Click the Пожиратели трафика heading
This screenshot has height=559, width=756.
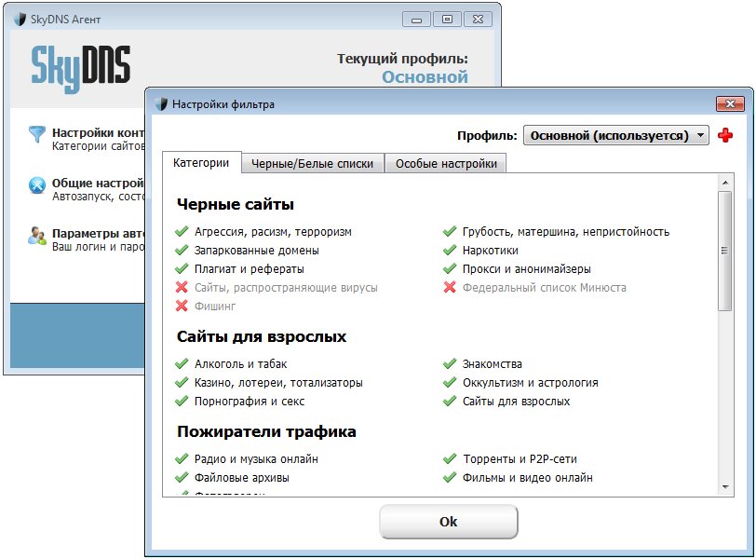266,431
